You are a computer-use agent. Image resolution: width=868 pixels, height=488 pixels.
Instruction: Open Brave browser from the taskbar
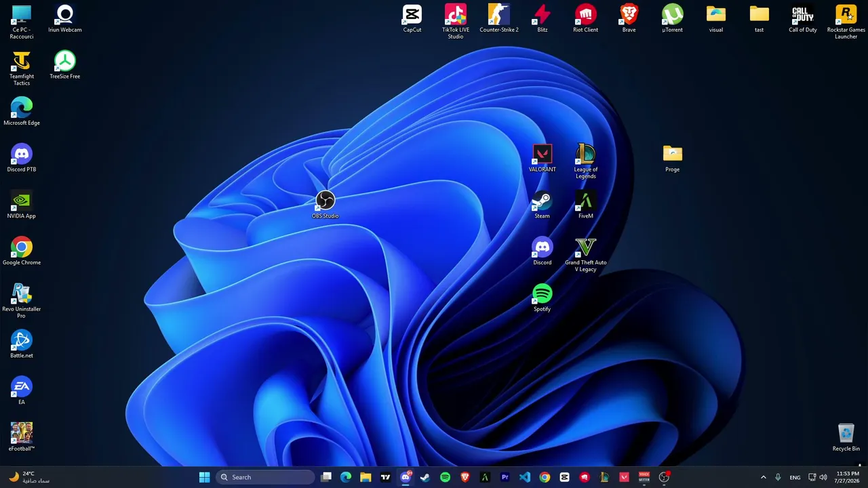(465, 477)
